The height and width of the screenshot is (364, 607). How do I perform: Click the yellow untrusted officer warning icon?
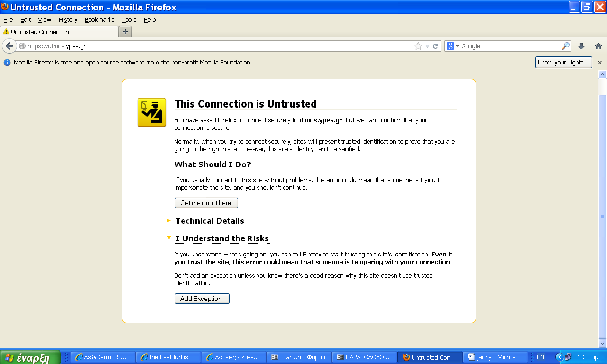click(x=152, y=112)
